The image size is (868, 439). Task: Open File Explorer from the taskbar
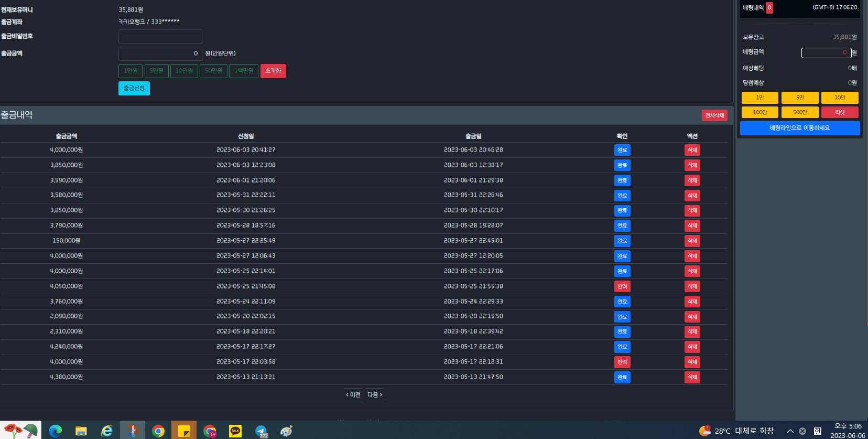tap(81, 431)
